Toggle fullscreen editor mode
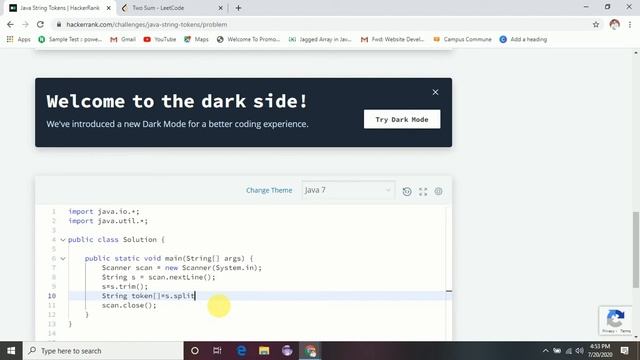The width and height of the screenshot is (640, 360). [x=423, y=191]
